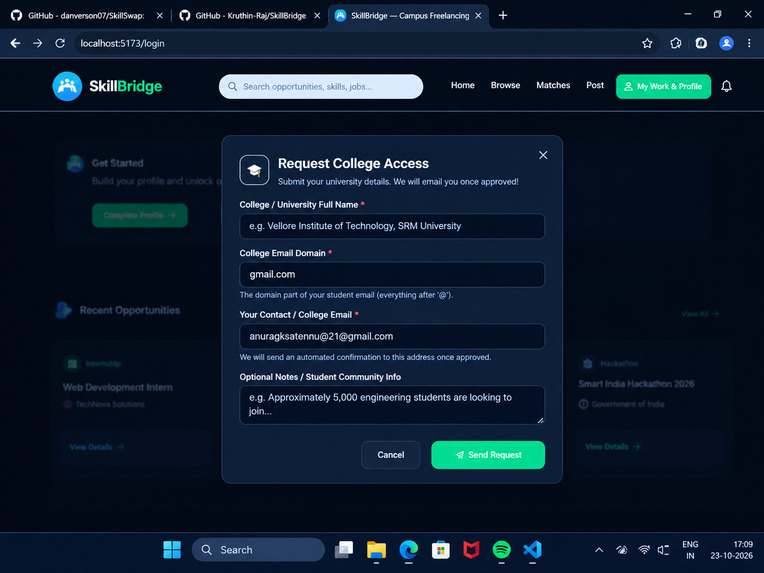The width and height of the screenshot is (764, 573).
Task: Open the volume speaker icon
Action: (x=663, y=550)
